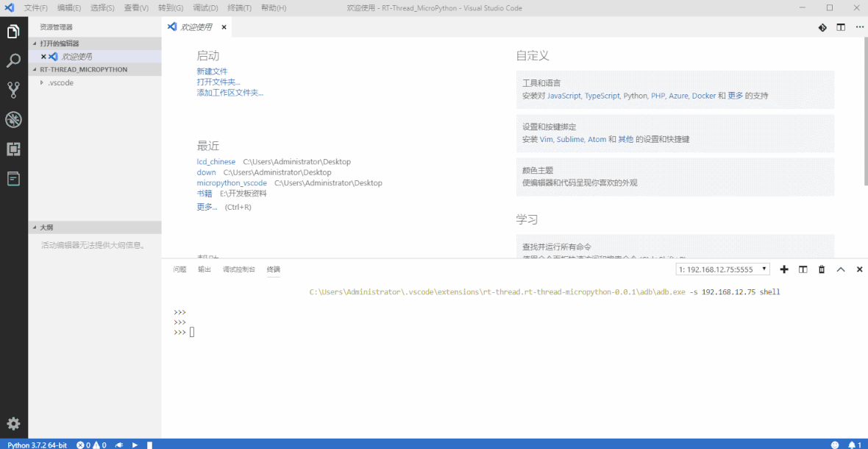Click the feedback smiley in status bar
Image resolution: width=868 pixels, height=449 pixels.
click(x=834, y=445)
